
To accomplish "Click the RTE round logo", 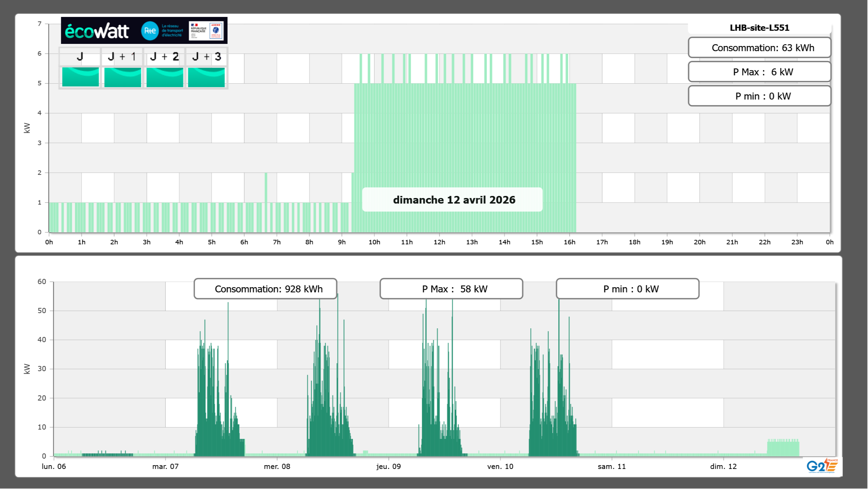I will pos(150,31).
